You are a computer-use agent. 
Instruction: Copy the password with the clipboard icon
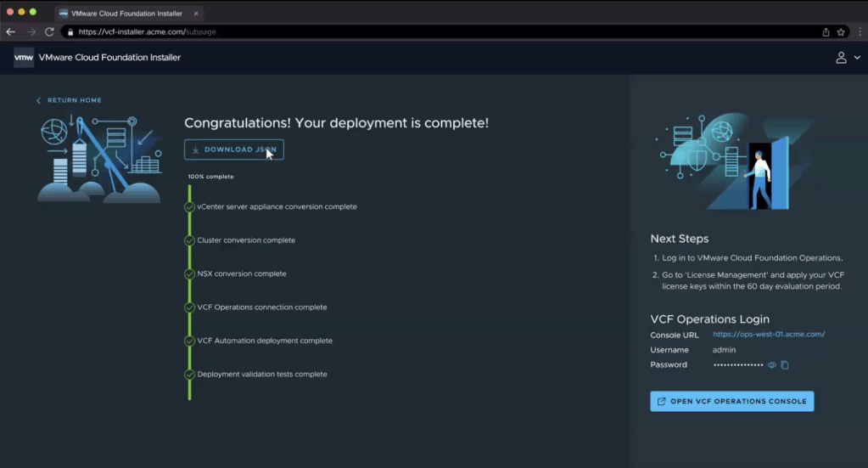click(x=785, y=365)
